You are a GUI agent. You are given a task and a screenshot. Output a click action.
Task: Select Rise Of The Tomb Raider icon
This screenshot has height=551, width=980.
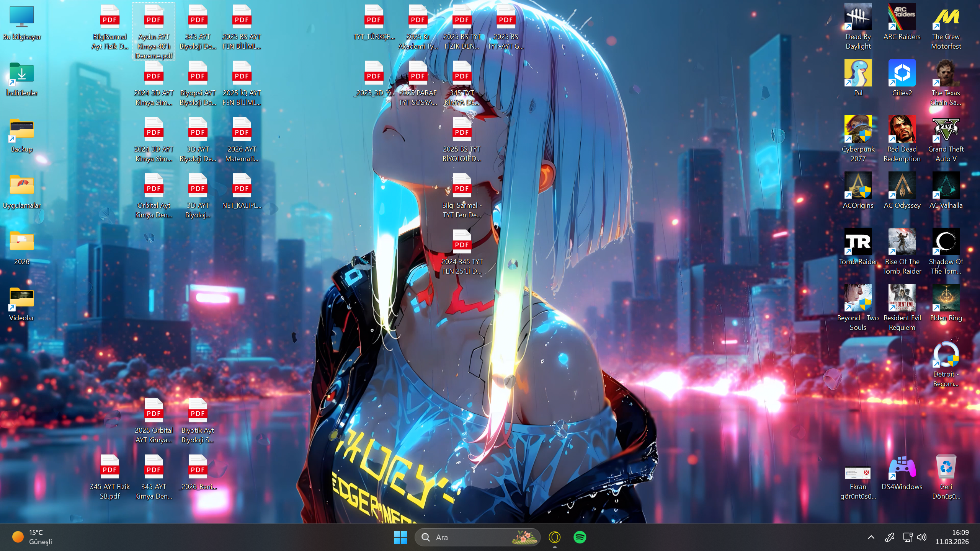pyautogui.click(x=902, y=252)
